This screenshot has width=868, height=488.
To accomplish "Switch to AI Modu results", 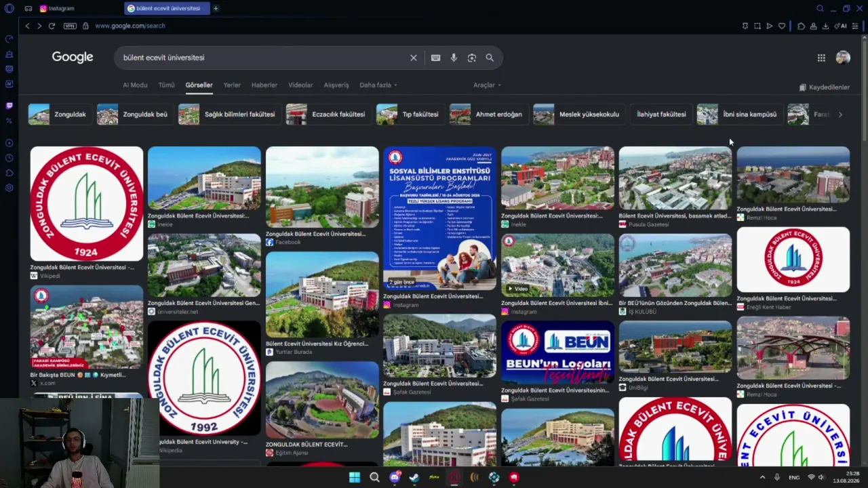I will coord(135,85).
